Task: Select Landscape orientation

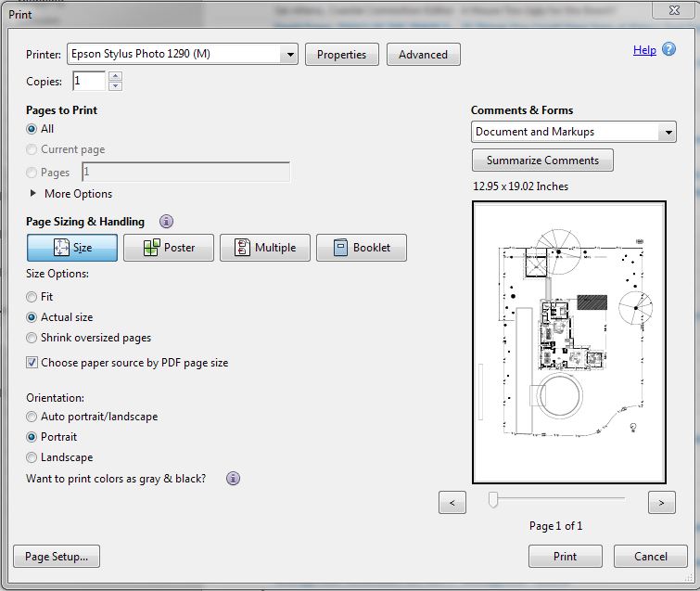Action: (x=32, y=457)
